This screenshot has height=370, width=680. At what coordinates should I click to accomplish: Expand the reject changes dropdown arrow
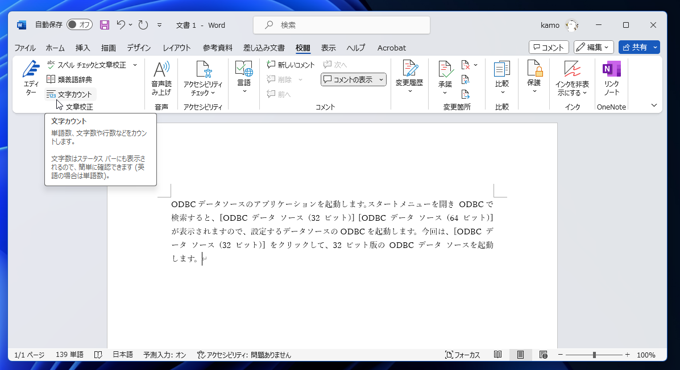tap(476, 65)
